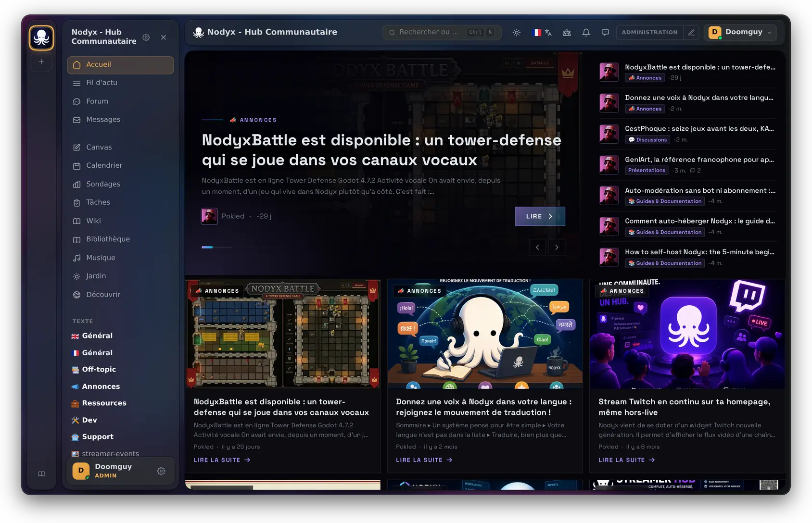Add a new server with plus icon
Image resolution: width=812 pixels, height=523 pixels.
click(41, 62)
